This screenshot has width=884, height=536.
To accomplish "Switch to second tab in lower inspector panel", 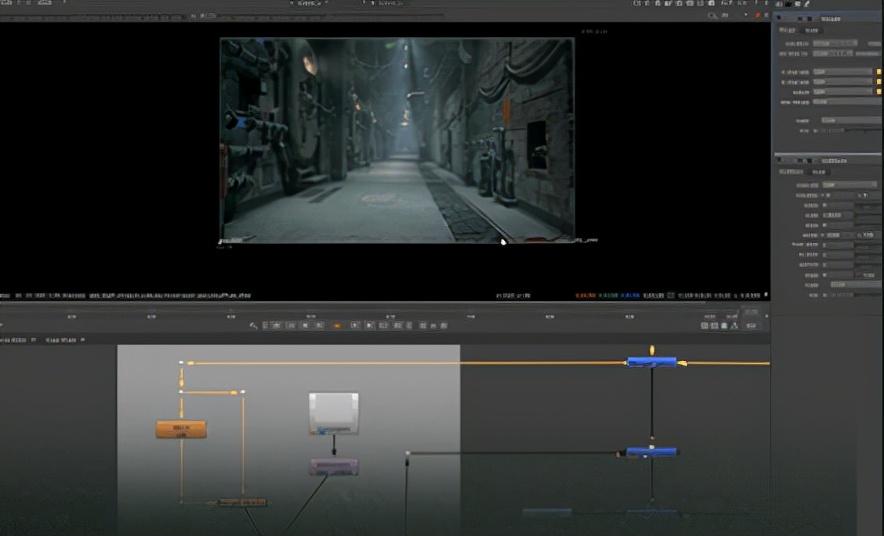I will point(819,171).
